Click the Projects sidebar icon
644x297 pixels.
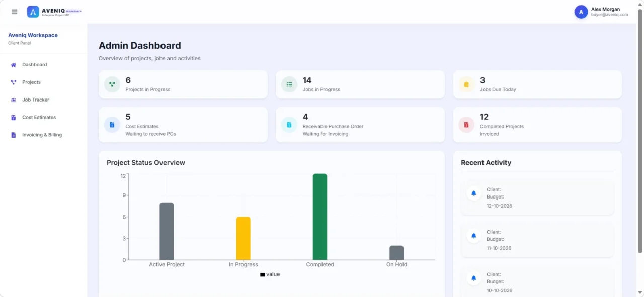pyautogui.click(x=14, y=82)
